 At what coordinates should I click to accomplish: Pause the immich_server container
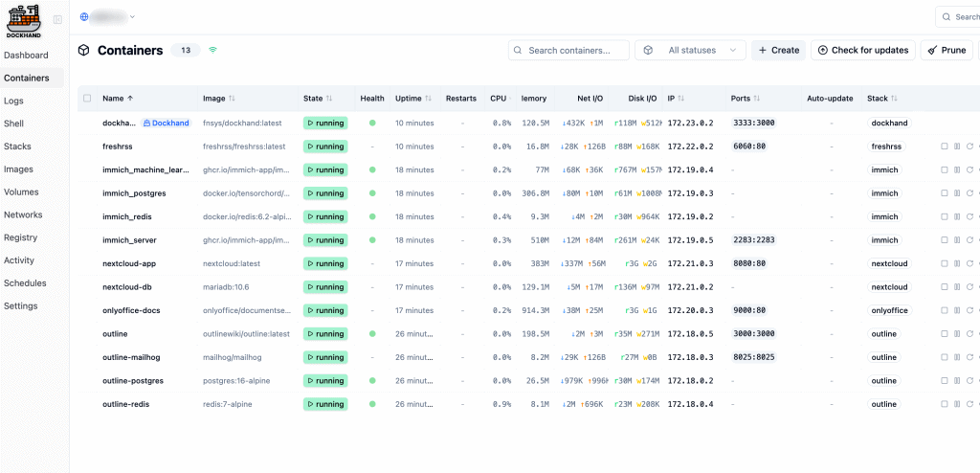pos(957,240)
